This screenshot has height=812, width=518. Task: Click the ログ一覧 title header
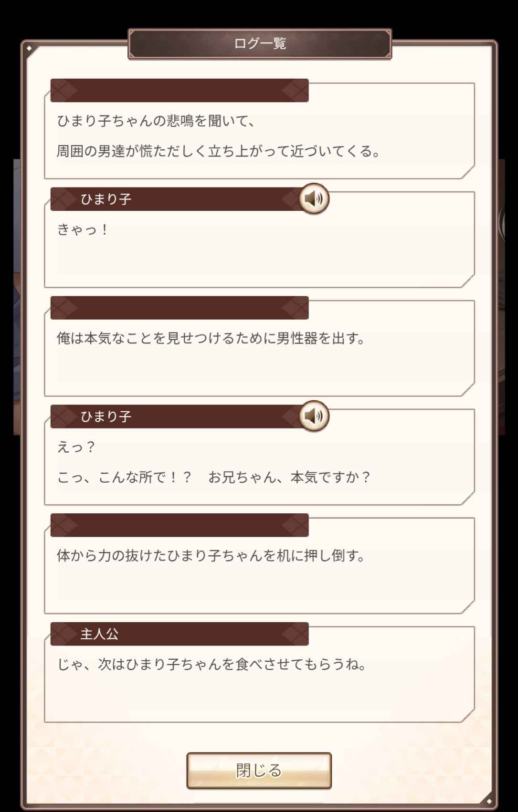(x=260, y=44)
